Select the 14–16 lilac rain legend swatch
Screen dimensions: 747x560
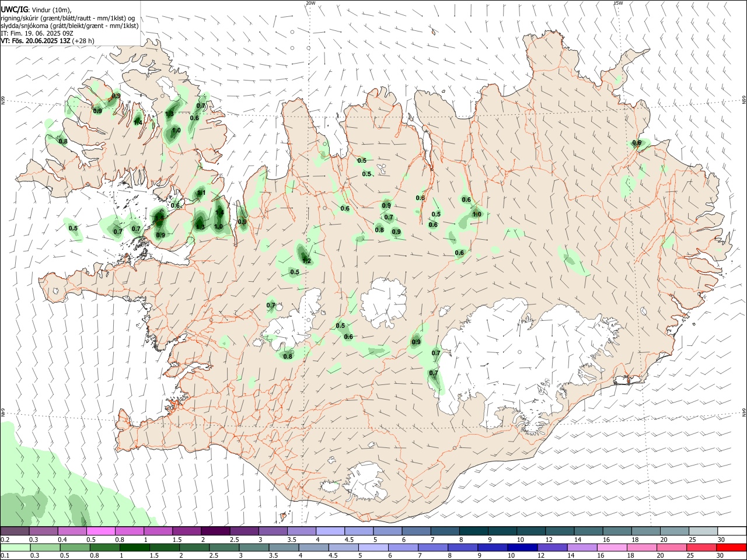tap(582, 548)
